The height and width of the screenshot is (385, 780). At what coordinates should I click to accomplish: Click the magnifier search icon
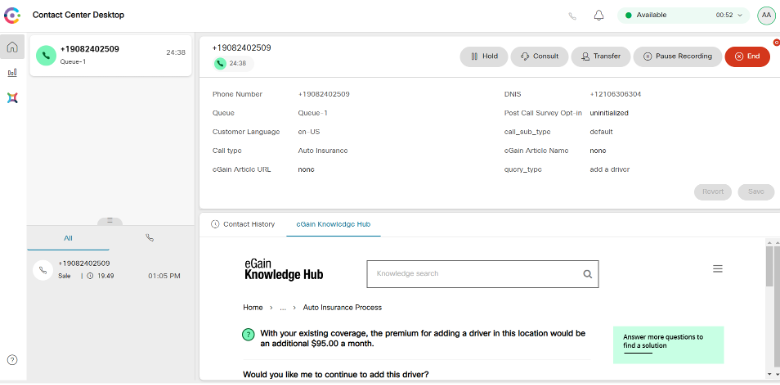587,274
